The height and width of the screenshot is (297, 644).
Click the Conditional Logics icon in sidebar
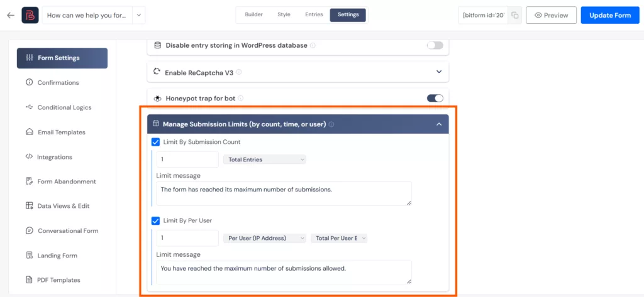click(x=29, y=107)
